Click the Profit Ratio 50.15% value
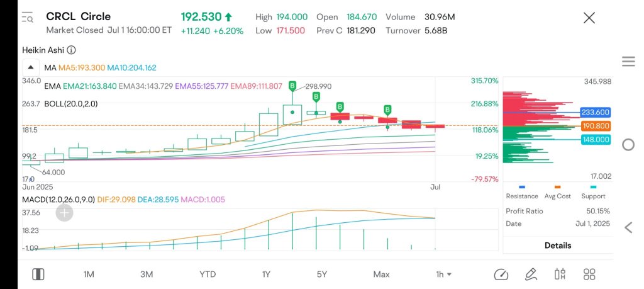The height and width of the screenshot is (289, 644). [x=598, y=212]
